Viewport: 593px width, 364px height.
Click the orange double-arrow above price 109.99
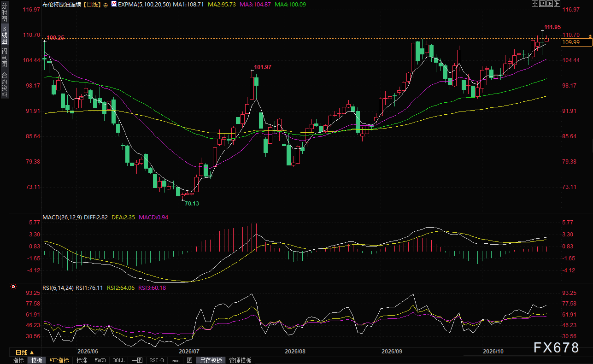[x=589, y=35]
